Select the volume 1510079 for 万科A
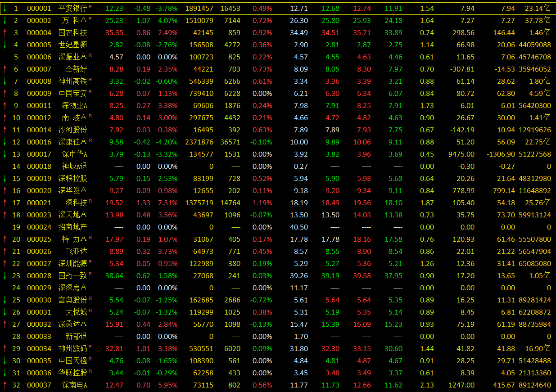 point(199,20)
